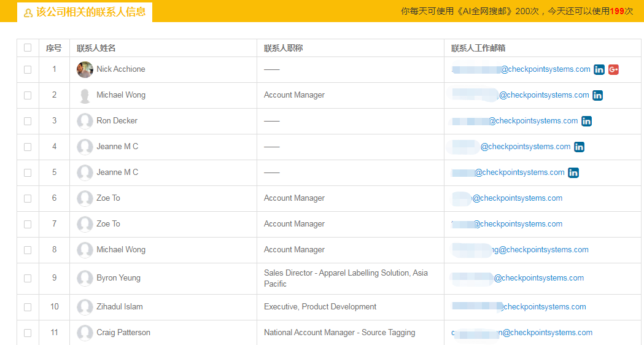Open email link in row 2
This screenshot has width=644, height=345.
click(x=520, y=95)
